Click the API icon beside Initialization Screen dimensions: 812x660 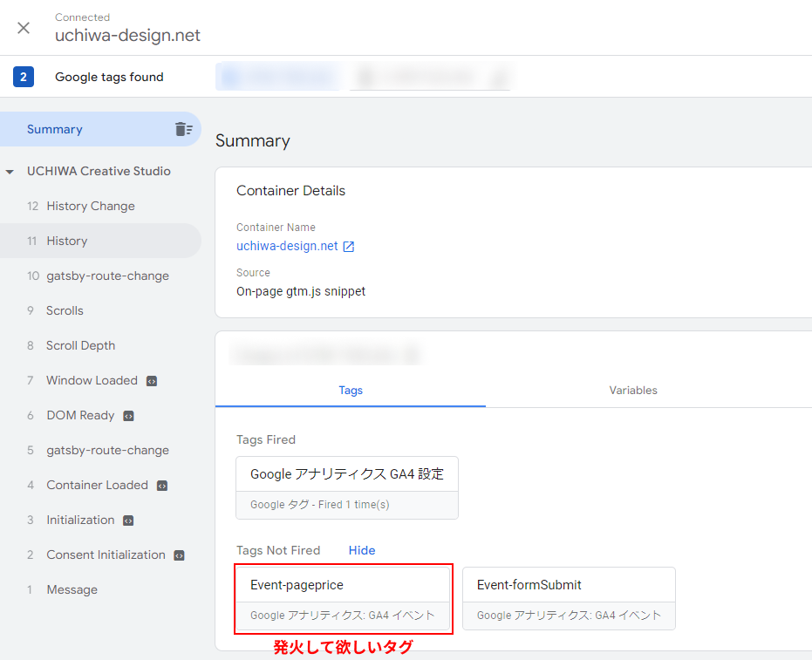pyautogui.click(x=128, y=521)
